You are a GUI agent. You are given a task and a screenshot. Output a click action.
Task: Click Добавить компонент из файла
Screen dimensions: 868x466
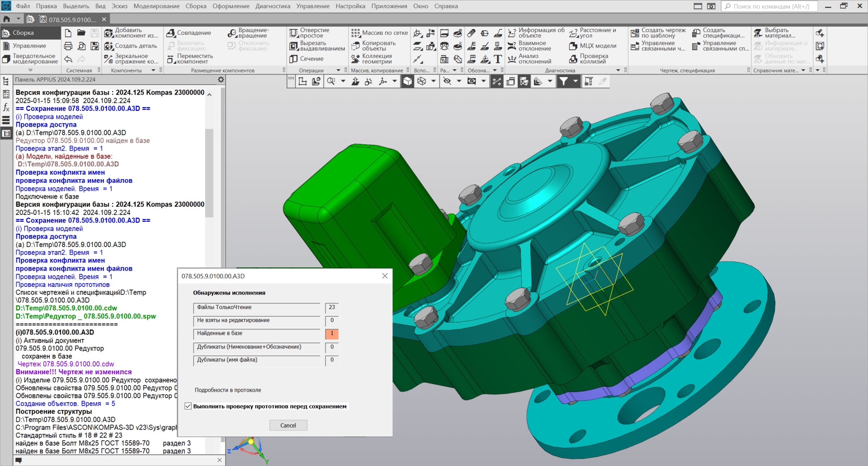pos(131,33)
